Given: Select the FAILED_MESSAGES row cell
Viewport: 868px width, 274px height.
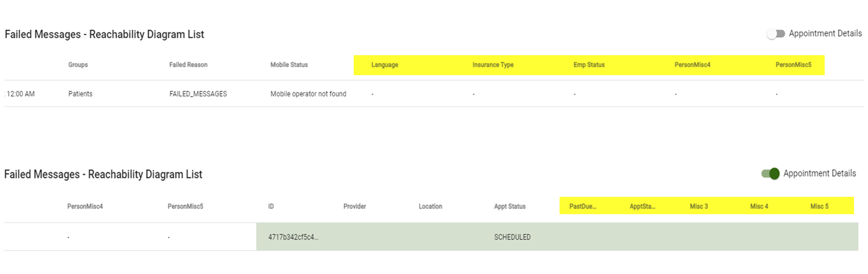Looking at the screenshot, I should tap(198, 94).
